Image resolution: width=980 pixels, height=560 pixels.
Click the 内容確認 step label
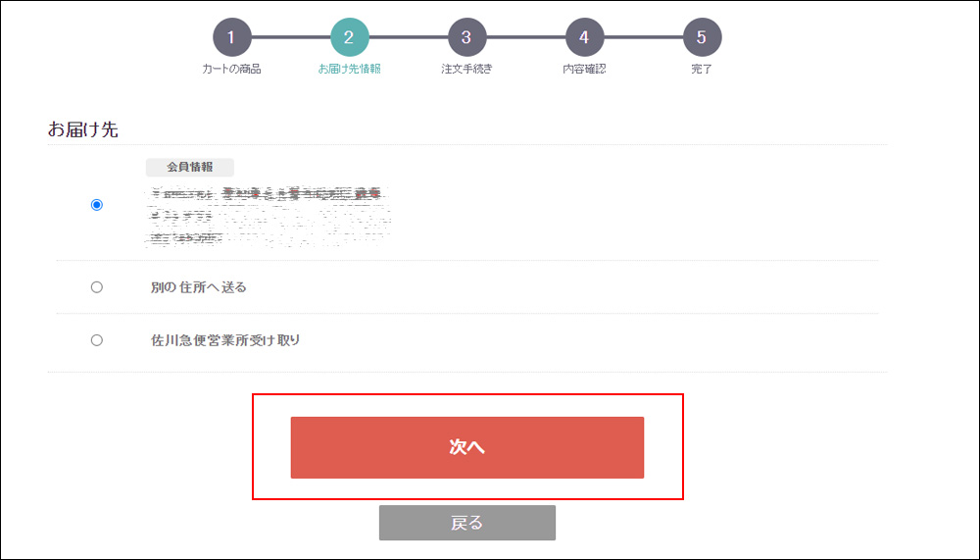coord(584,70)
